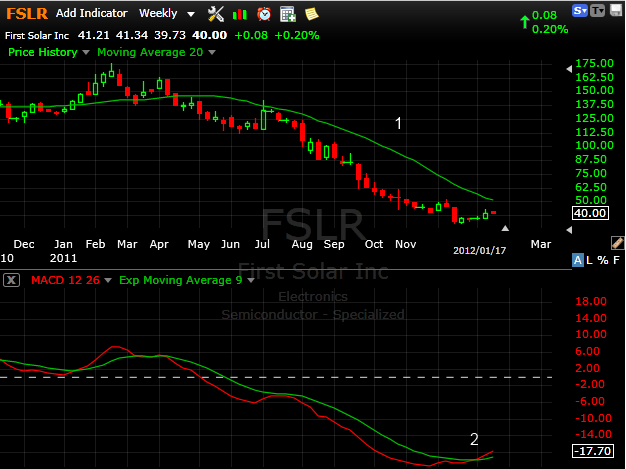626x469 pixels.
Task: Expand the Exp Moving Average 9 dropdown arrow
Action: [251, 281]
